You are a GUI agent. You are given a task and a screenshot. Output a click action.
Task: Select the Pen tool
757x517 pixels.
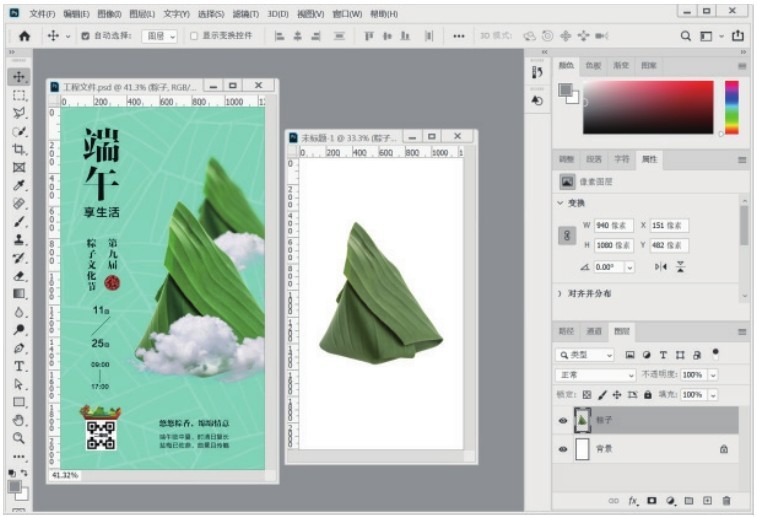click(x=19, y=348)
